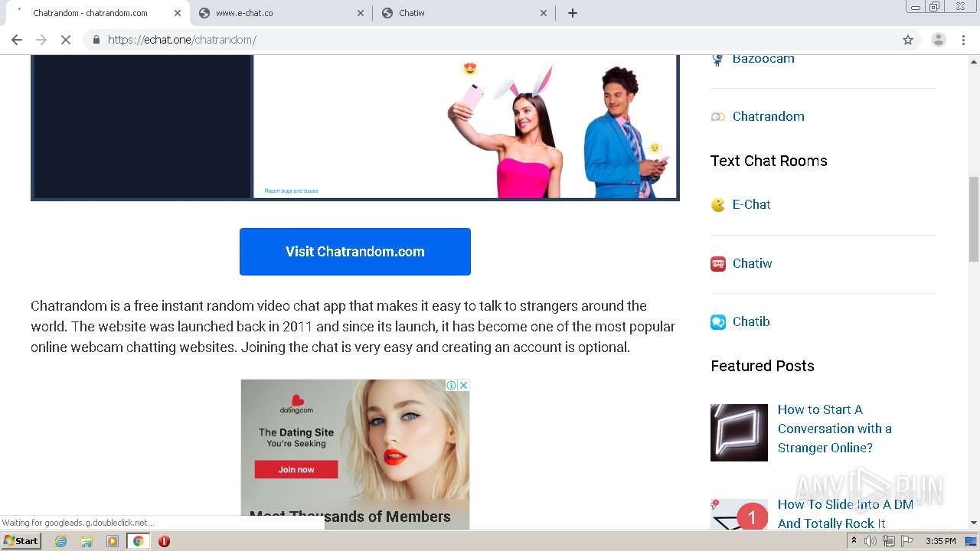Viewport: 980px width, 551px height.
Task: Open media player from taskbar
Action: (113, 541)
